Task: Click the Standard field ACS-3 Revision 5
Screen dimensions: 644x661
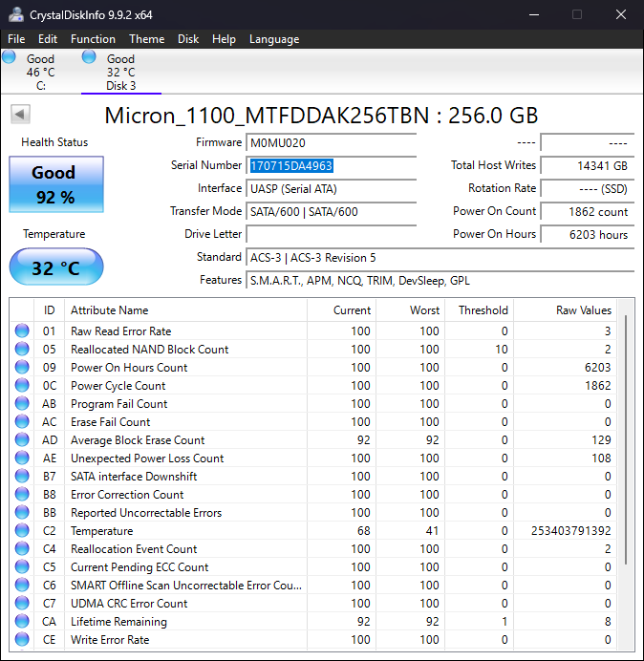Action: (440, 258)
